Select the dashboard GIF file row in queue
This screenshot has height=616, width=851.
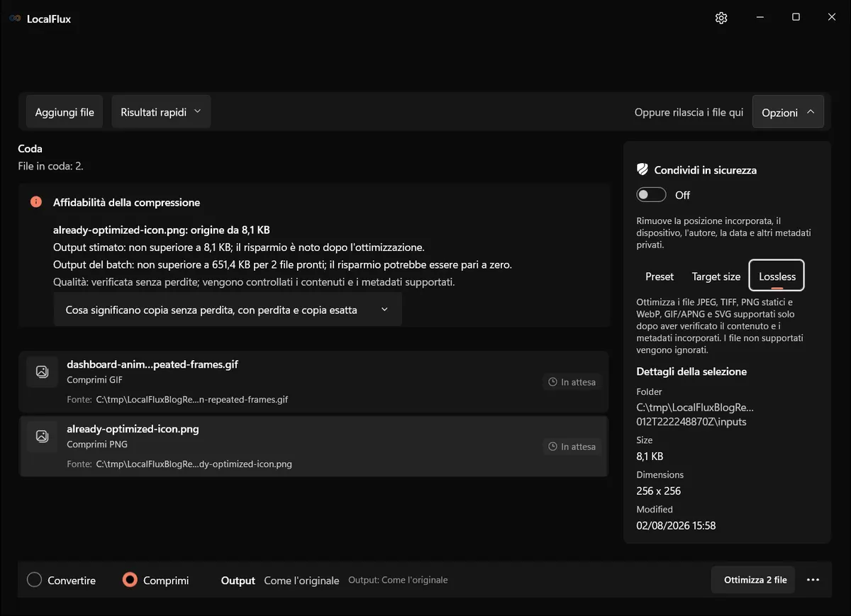(x=313, y=381)
